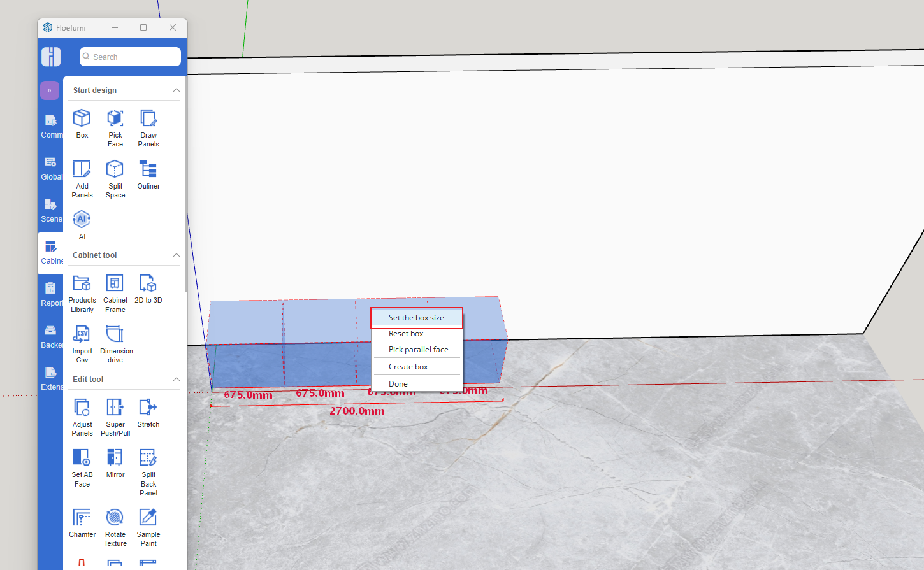This screenshot has height=570, width=924.
Task: Open the Draw Panels tool
Action: (148, 118)
